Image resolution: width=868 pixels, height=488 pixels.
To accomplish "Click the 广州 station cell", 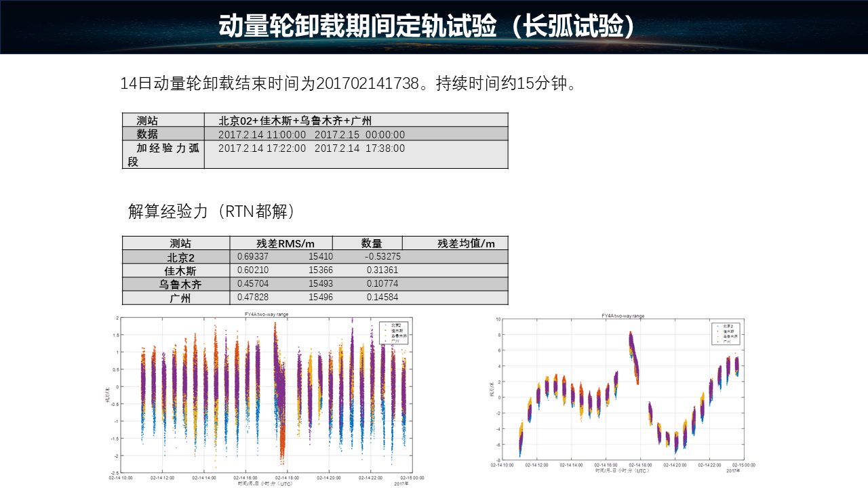I will coord(176,298).
